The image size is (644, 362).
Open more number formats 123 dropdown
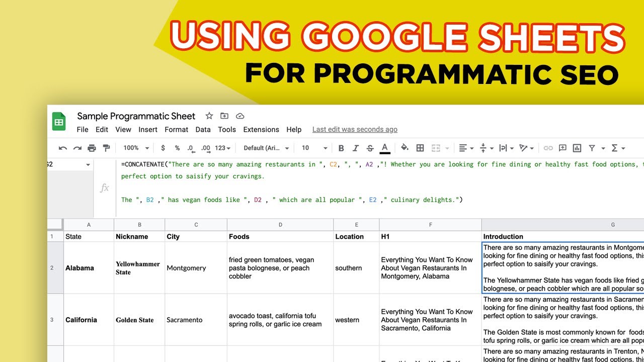click(x=222, y=148)
